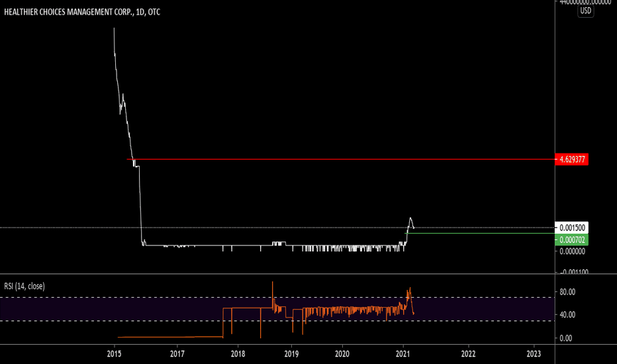Viewport: 617px width, 364px height.
Task: Click the RSI (14, close) indicator label
Action: 24,286
